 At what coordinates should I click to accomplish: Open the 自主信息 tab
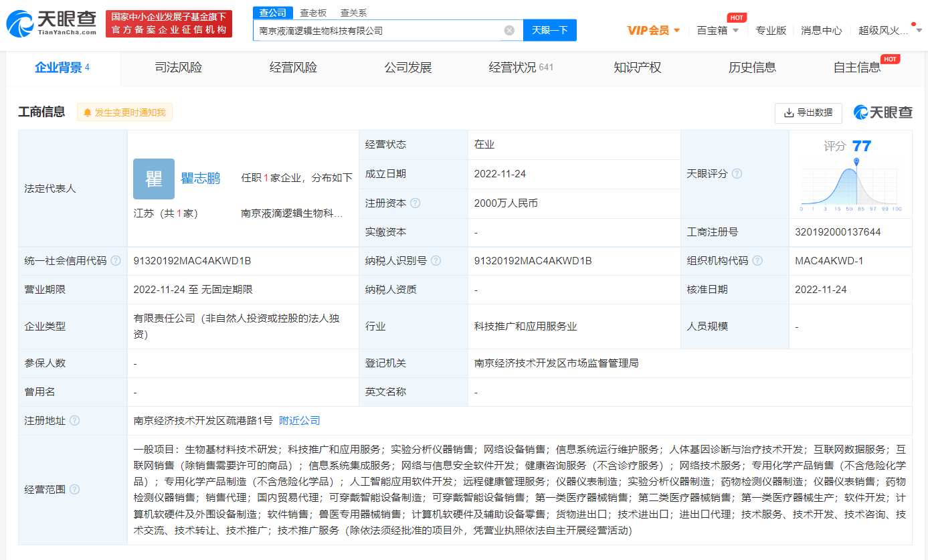tap(857, 68)
